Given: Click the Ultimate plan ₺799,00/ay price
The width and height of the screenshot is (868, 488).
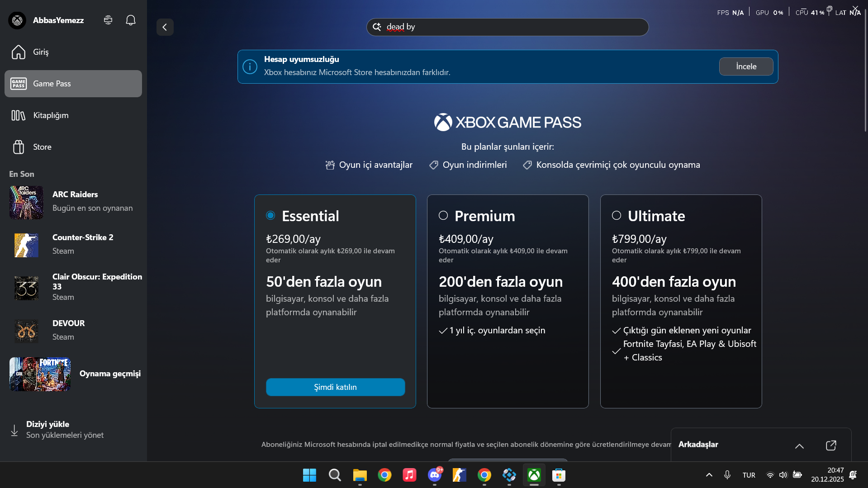Looking at the screenshot, I should coord(639,239).
